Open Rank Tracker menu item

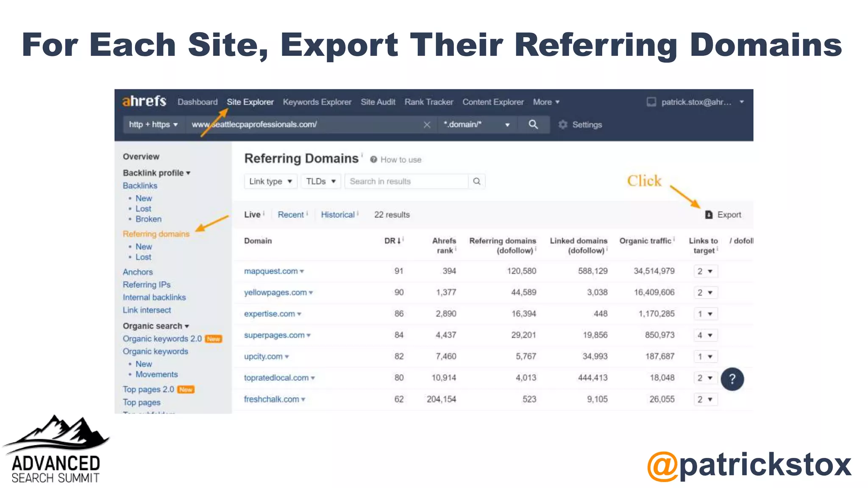pyautogui.click(x=429, y=102)
